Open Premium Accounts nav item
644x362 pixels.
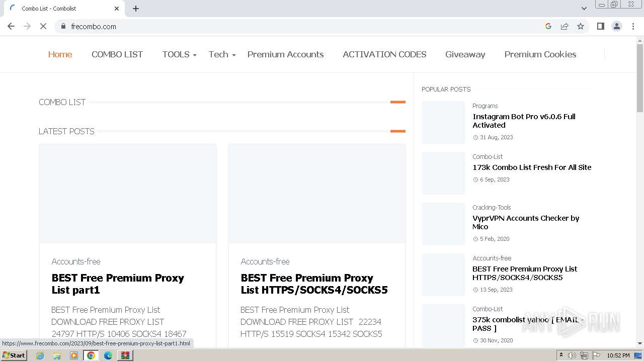tap(285, 54)
